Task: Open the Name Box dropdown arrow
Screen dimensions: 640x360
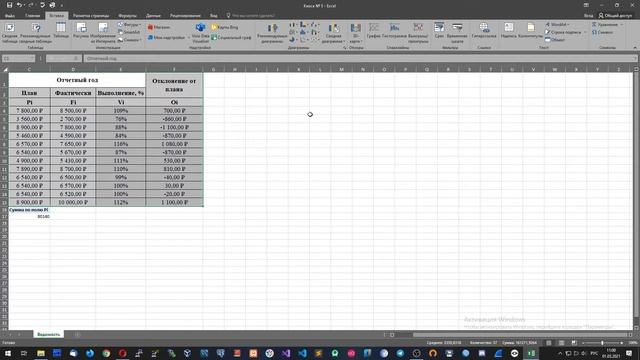Action: (x=32, y=59)
